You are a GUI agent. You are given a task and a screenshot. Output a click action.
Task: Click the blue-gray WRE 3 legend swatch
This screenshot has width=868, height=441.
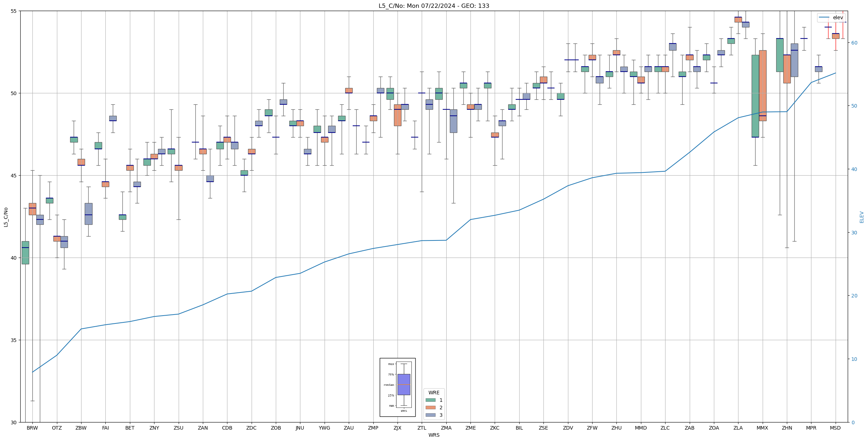[431, 415]
